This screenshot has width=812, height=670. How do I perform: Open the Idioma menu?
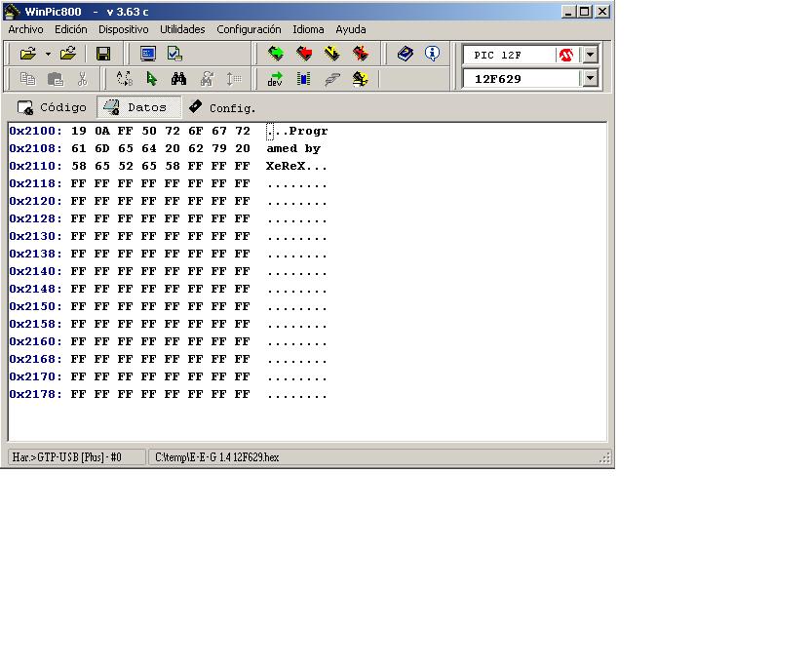click(x=308, y=29)
